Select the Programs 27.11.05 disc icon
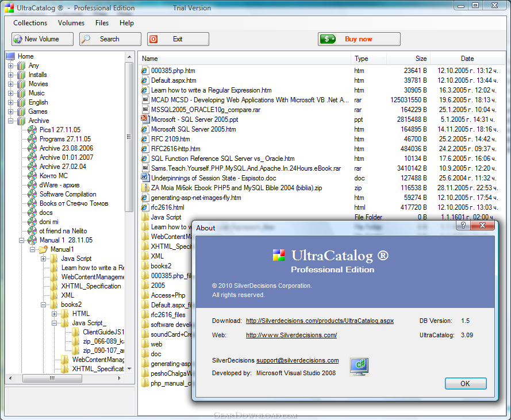511x420 pixels. [32, 139]
